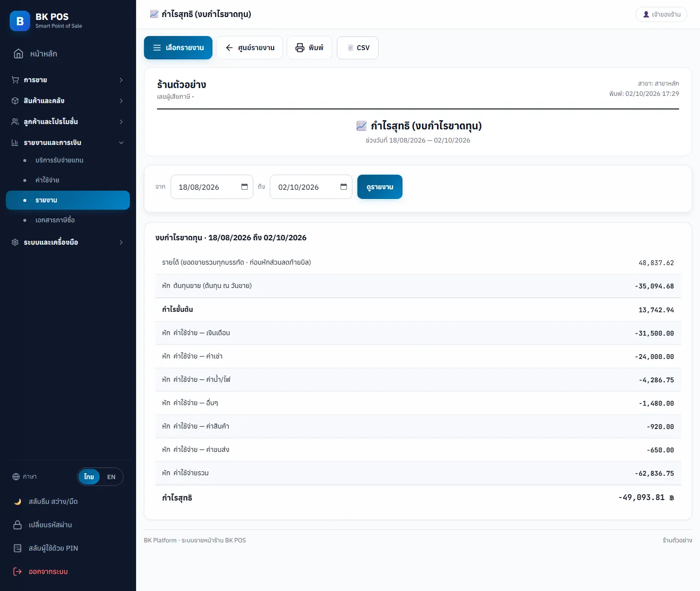
Task: Toggle light/dark theme สลับธีม สว่าง/มืด
Action: 68,501
